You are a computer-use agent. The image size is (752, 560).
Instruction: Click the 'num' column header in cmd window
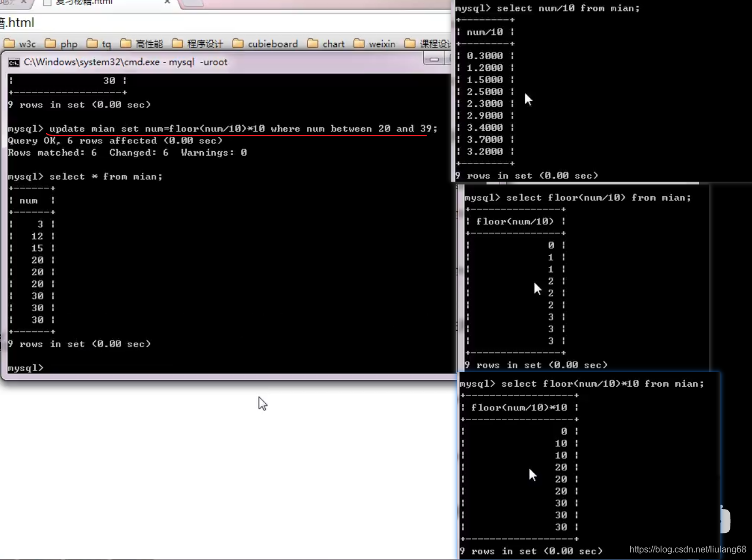29,201
